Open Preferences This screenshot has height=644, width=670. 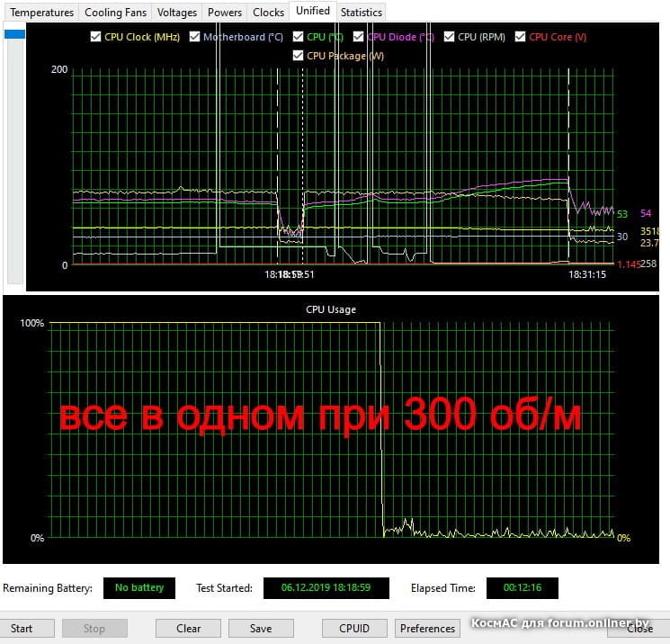pyautogui.click(x=427, y=628)
